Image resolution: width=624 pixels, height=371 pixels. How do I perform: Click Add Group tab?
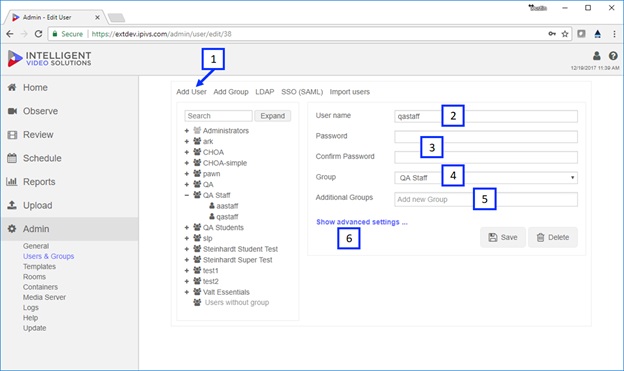coord(231,92)
